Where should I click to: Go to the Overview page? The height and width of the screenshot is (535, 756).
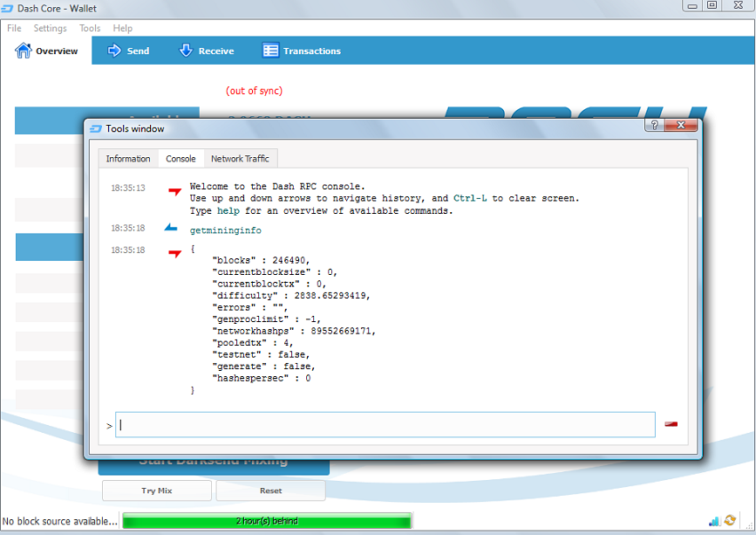pyautogui.click(x=47, y=51)
